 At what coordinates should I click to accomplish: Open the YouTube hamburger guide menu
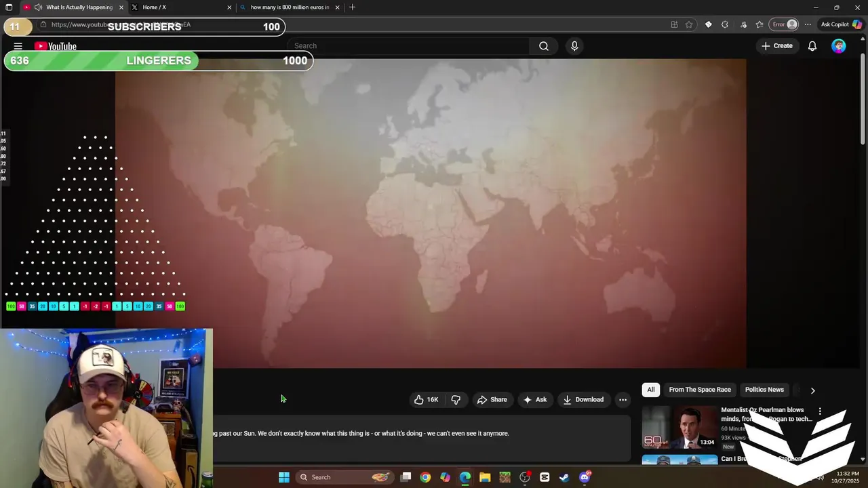pyautogui.click(x=18, y=46)
